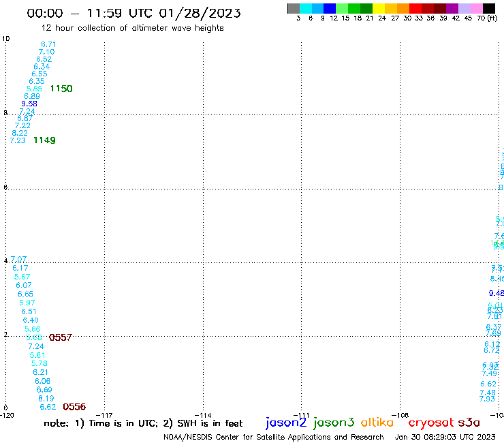This screenshot has height=443, width=504.
Task: Click the wave height value 7.10
Action: [46, 52]
